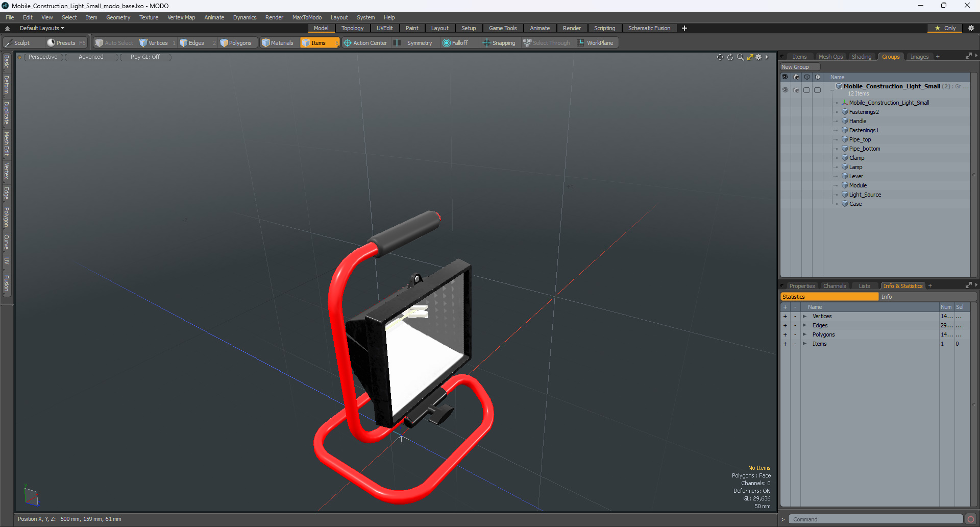Click the viewport maximize icon
980x527 pixels.
[x=750, y=57]
